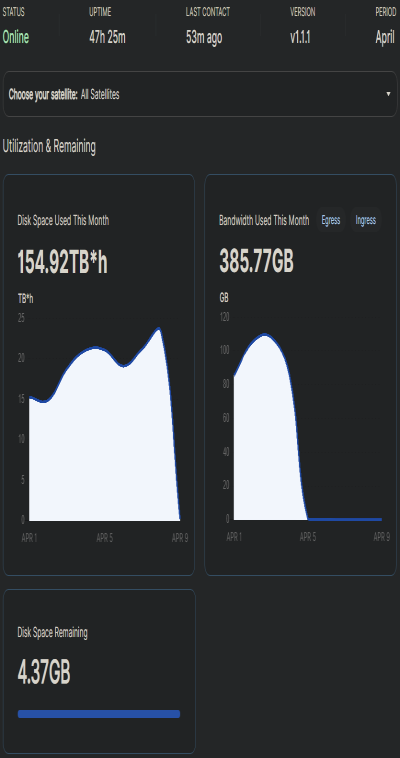This screenshot has height=758, width=400.
Task: Click the Utilization & Remaining heading
Action: click(x=49, y=146)
